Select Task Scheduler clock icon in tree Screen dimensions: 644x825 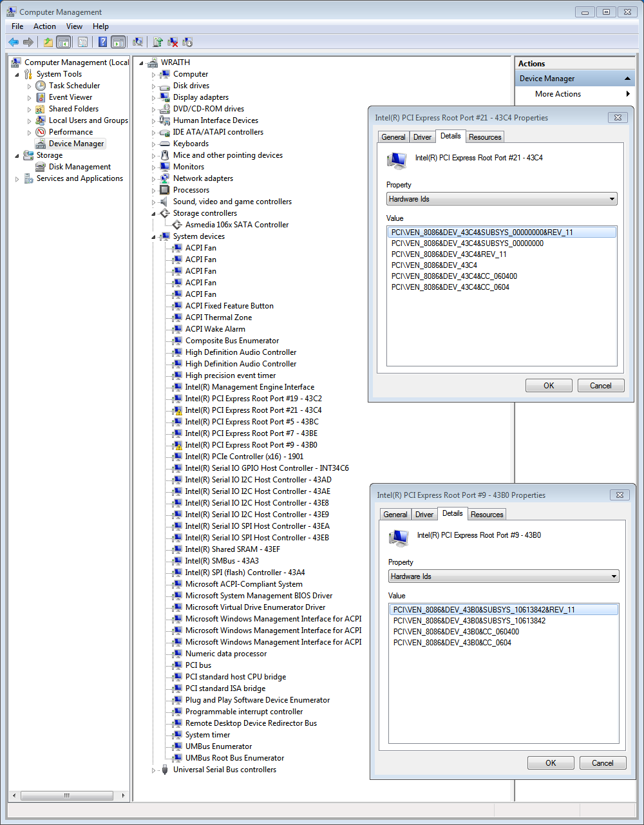click(41, 86)
